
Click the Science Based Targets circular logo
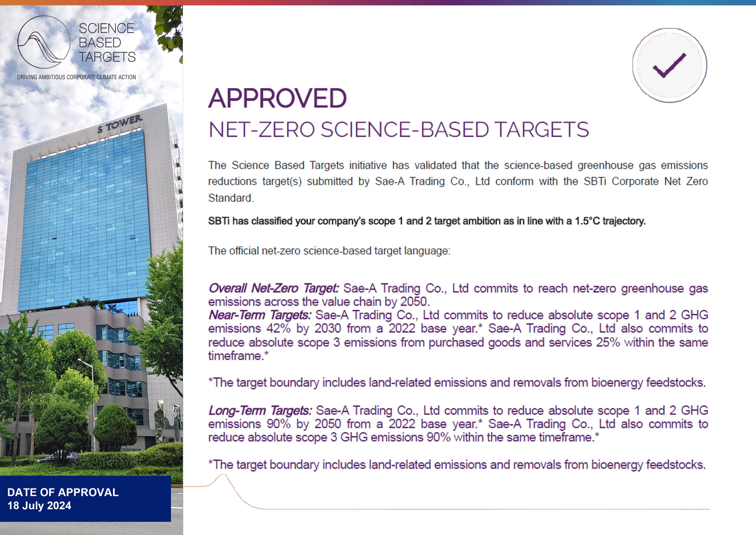click(44, 42)
